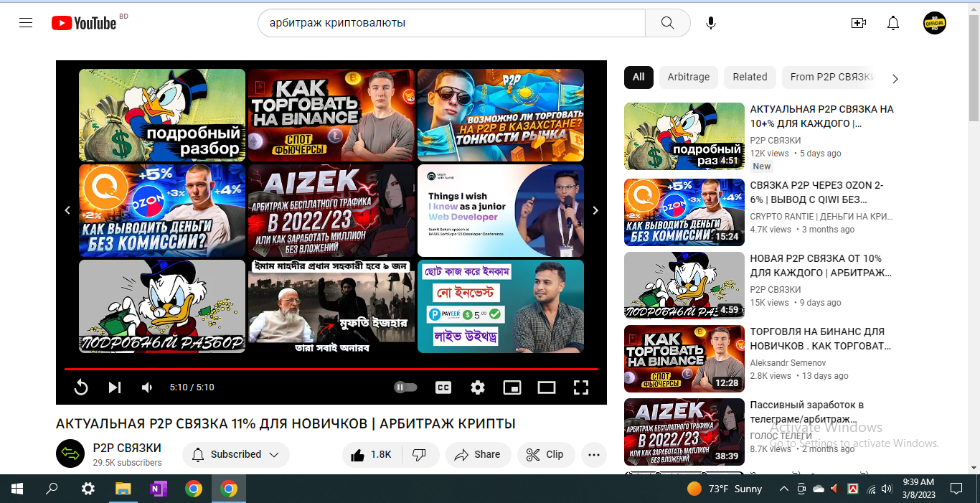Open Settings from taskbar gear
The height and width of the screenshot is (503, 980).
tap(88, 489)
